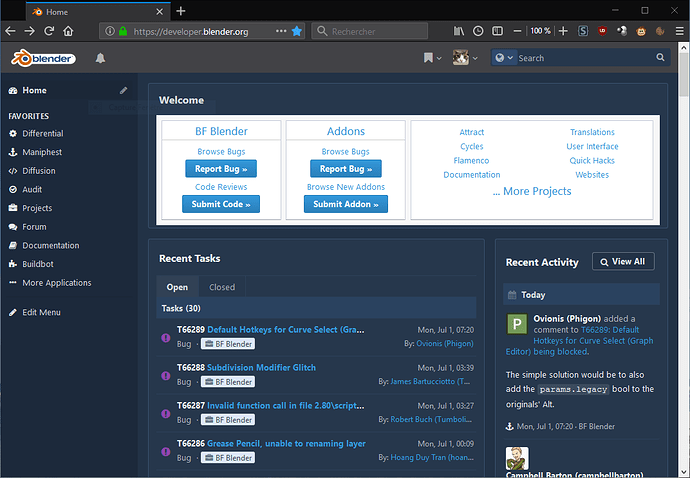Click View All recent activity button
The width and height of the screenshot is (690, 478).
coord(623,261)
